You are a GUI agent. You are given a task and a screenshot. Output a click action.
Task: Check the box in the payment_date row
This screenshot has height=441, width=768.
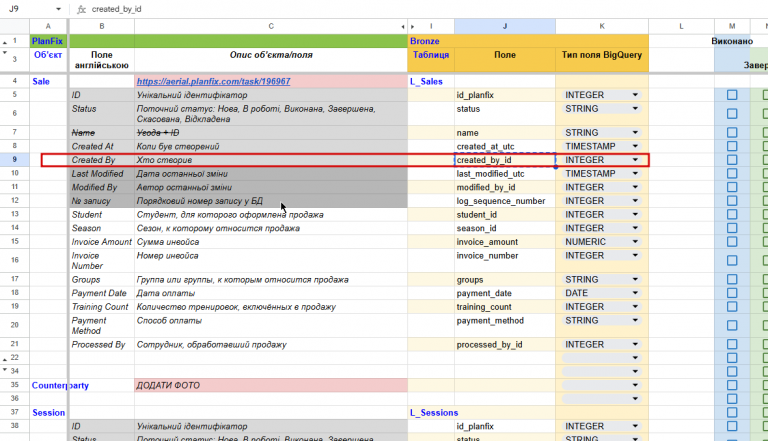732,293
